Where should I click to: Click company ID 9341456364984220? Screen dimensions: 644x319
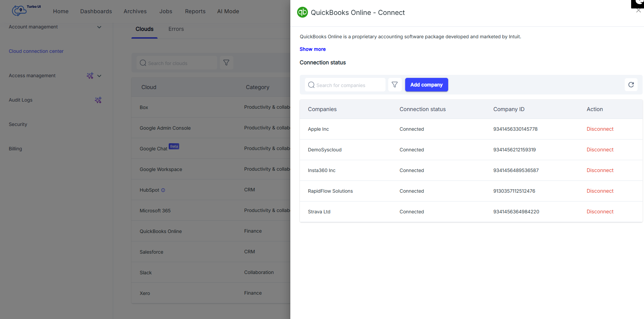coord(516,212)
